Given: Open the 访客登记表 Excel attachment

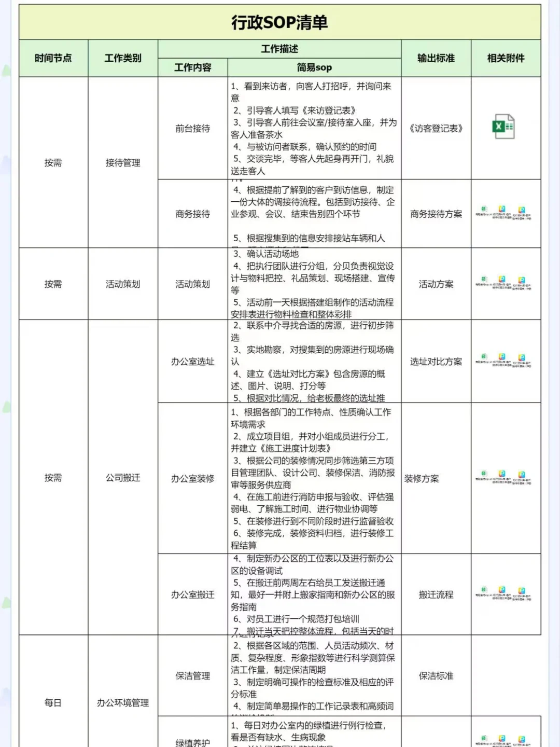Looking at the screenshot, I should point(502,126).
